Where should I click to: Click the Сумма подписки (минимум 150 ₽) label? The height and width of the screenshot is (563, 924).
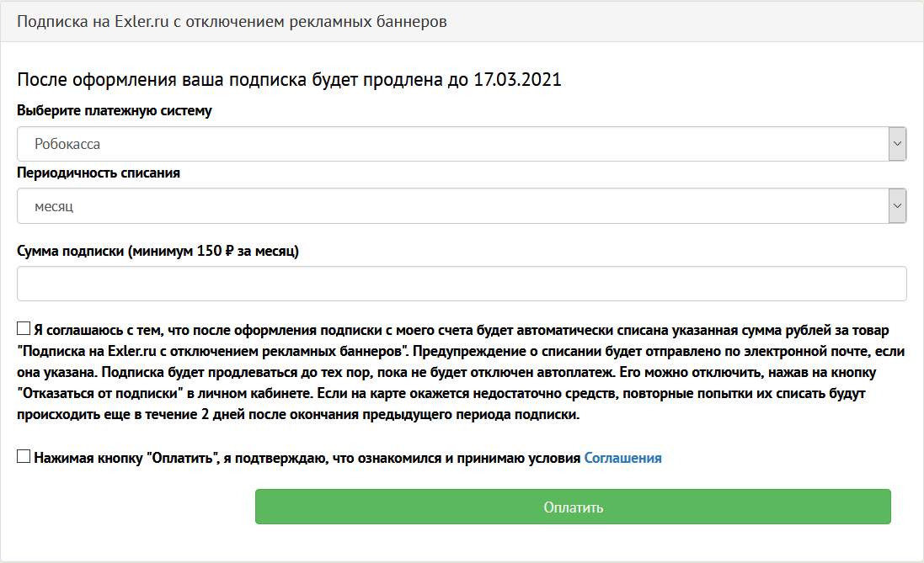pos(158,251)
